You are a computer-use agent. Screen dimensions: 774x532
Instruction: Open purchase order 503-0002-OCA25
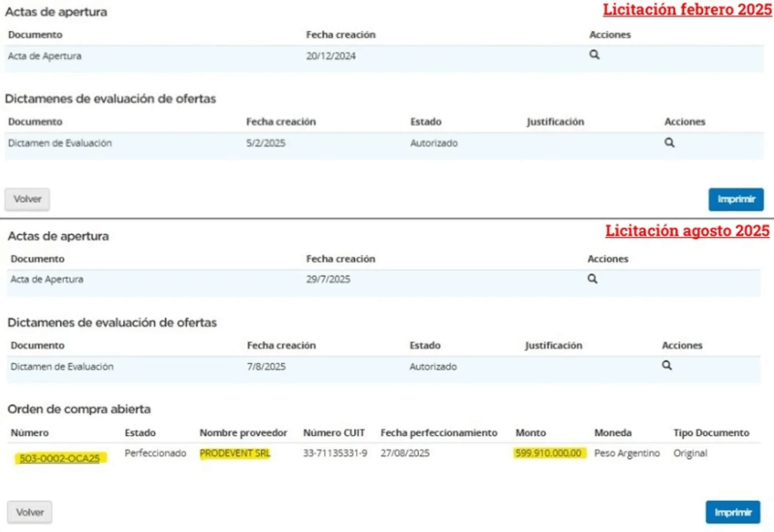pyautogui.click(x=60, y=458)
